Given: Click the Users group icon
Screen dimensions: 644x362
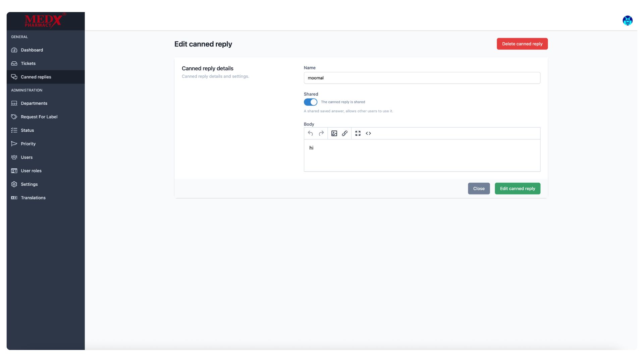Looking at the screenshot, I should point(14,157).
